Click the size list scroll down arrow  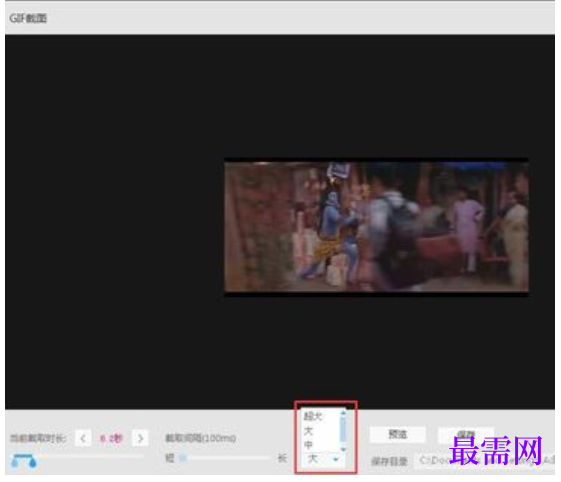pyautogui.click(x=343, y=449)
